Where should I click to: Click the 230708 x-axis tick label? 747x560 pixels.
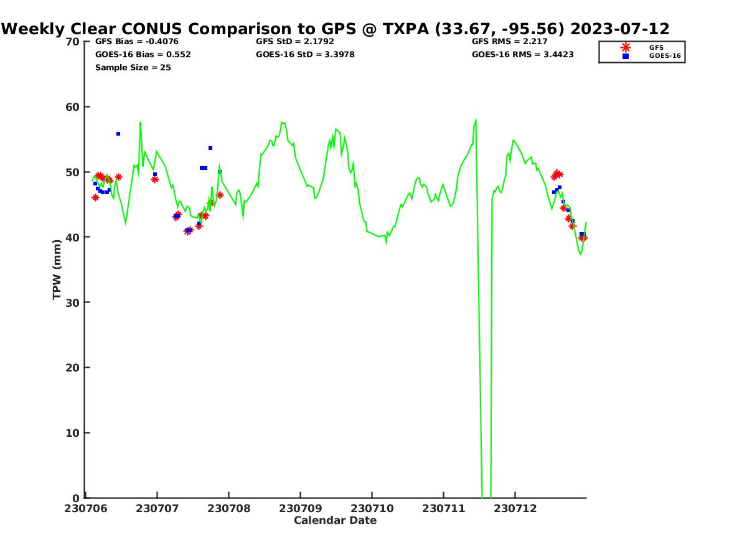229,508
